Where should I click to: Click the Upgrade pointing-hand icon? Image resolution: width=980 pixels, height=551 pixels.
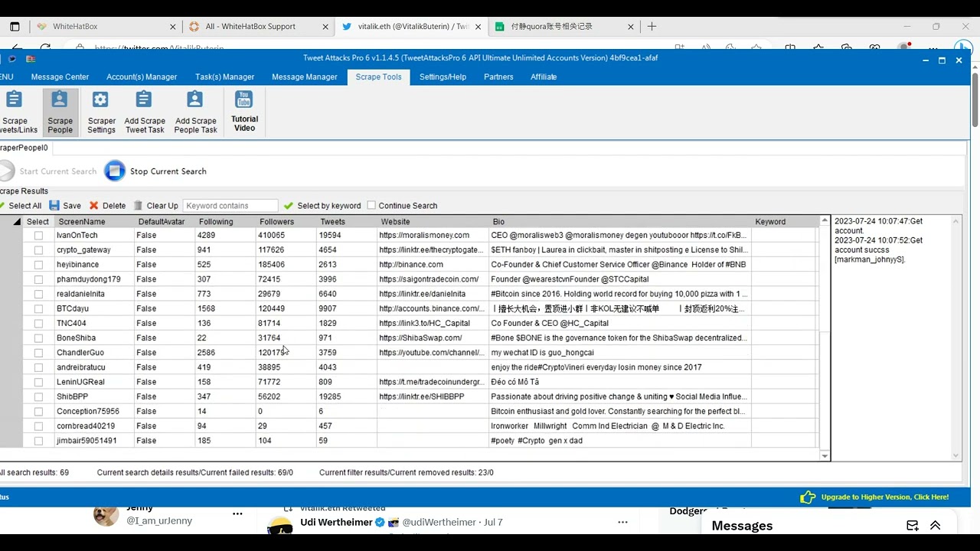[808, 497]
